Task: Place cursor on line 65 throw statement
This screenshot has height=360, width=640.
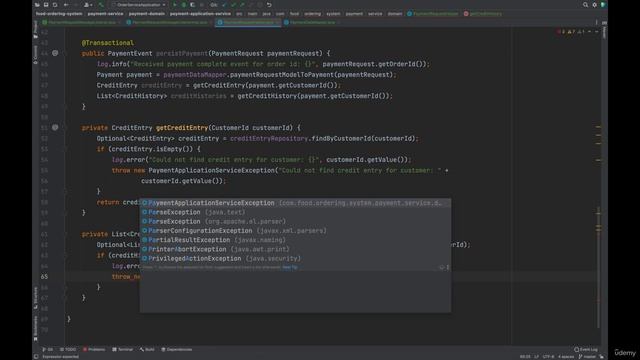Action: coord(126,277)
